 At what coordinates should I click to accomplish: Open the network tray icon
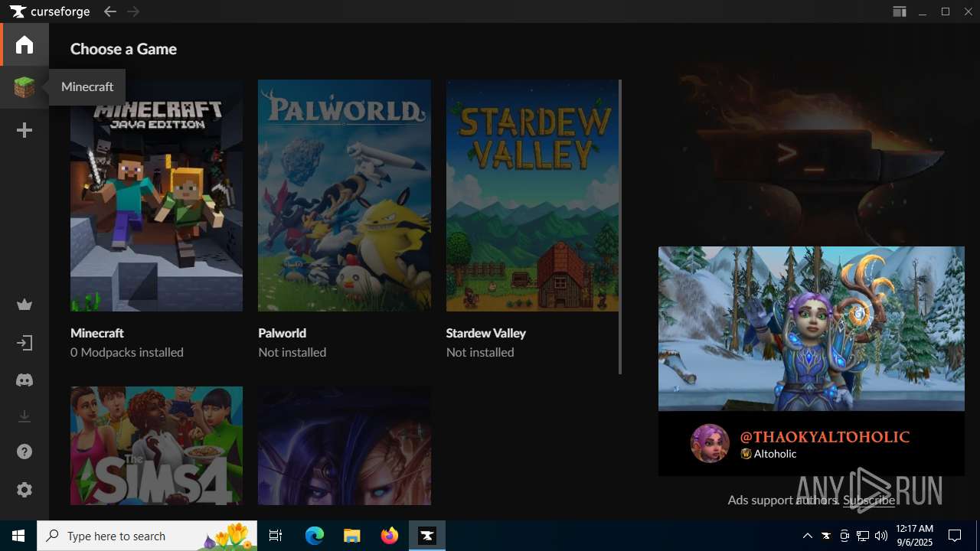click(x=863, y=536)
